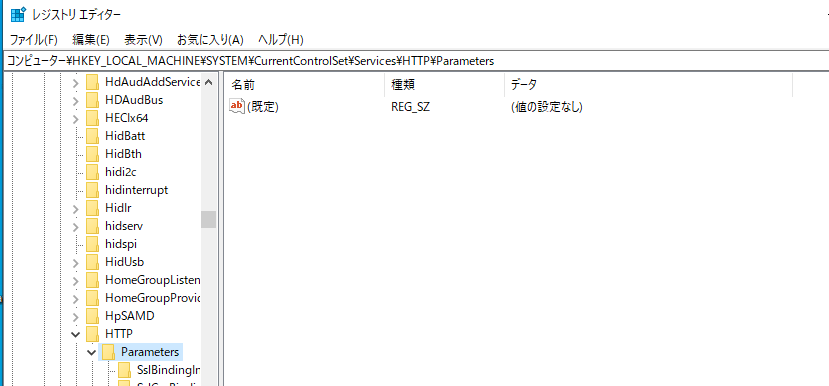Select the hidserv folder icon
The width and height of the screenshot is (829, 386).
click(x=93, y=226)
